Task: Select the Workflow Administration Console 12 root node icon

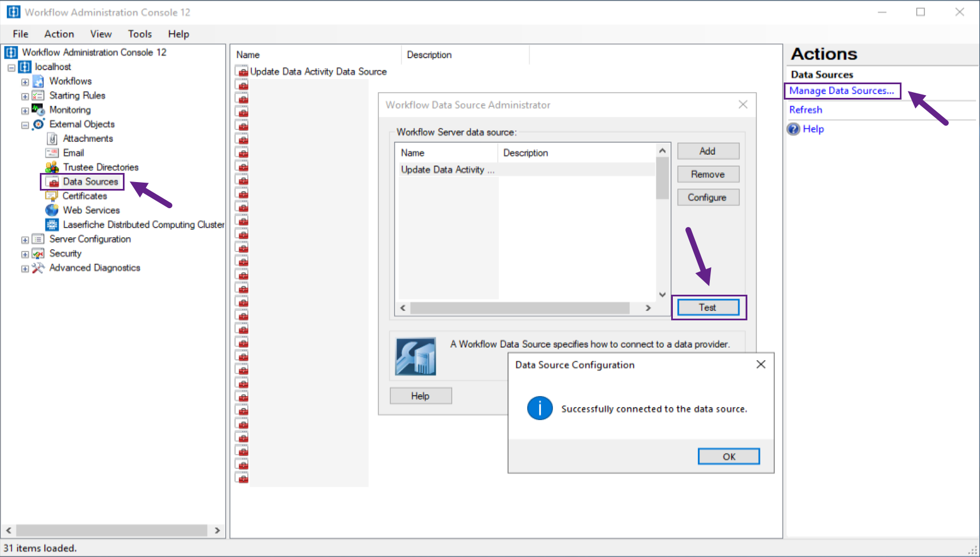Action: 11,52
